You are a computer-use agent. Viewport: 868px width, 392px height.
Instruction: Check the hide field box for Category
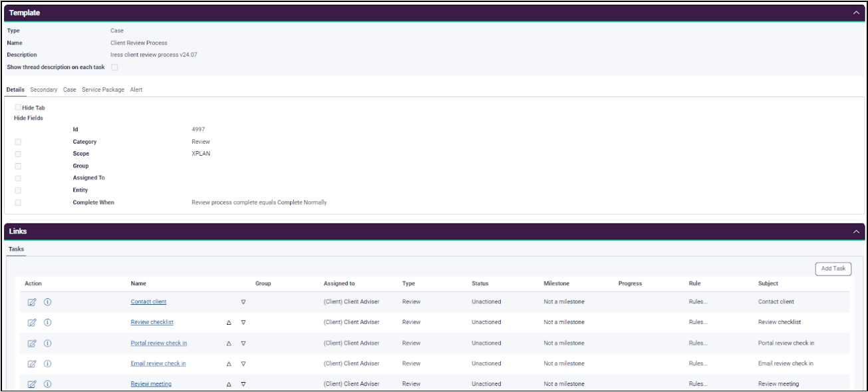[18, 142]
